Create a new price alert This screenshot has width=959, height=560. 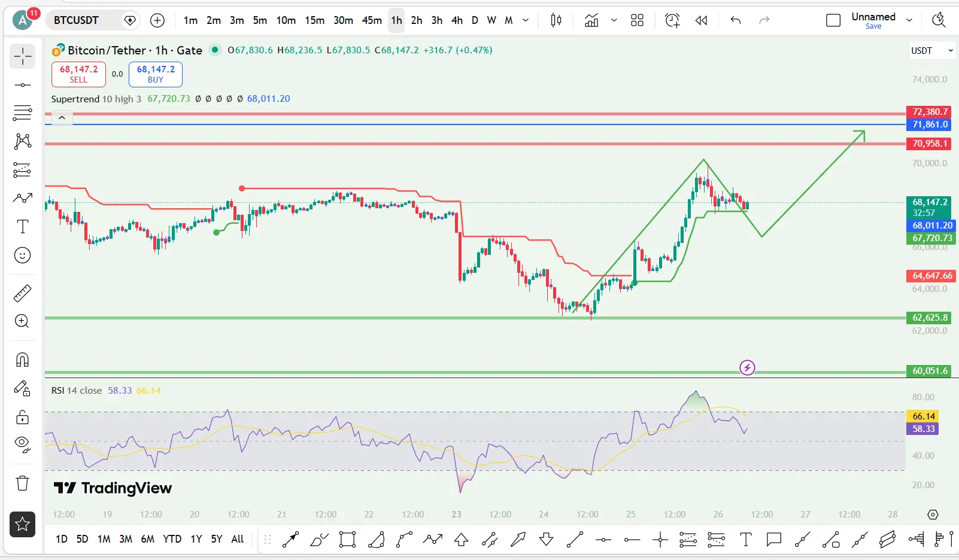[672, 20]
